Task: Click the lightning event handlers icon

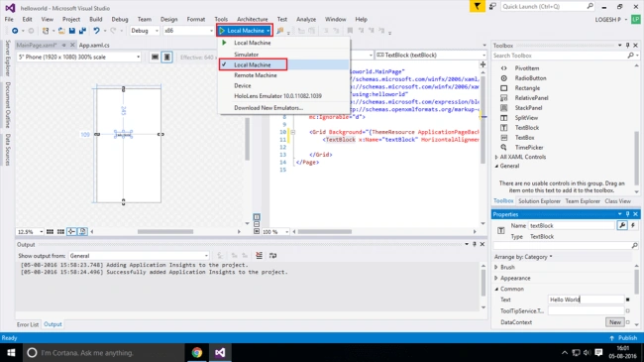Action: (633, 225)
